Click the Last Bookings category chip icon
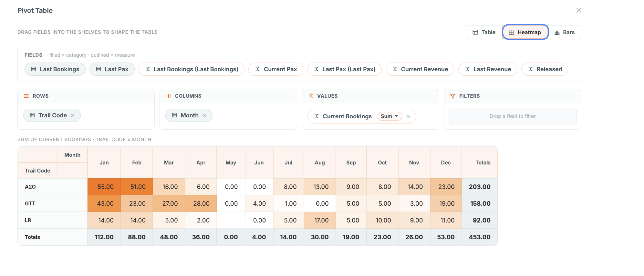The image size is (644, 276). pyautogui.click(x=34, y=69)
